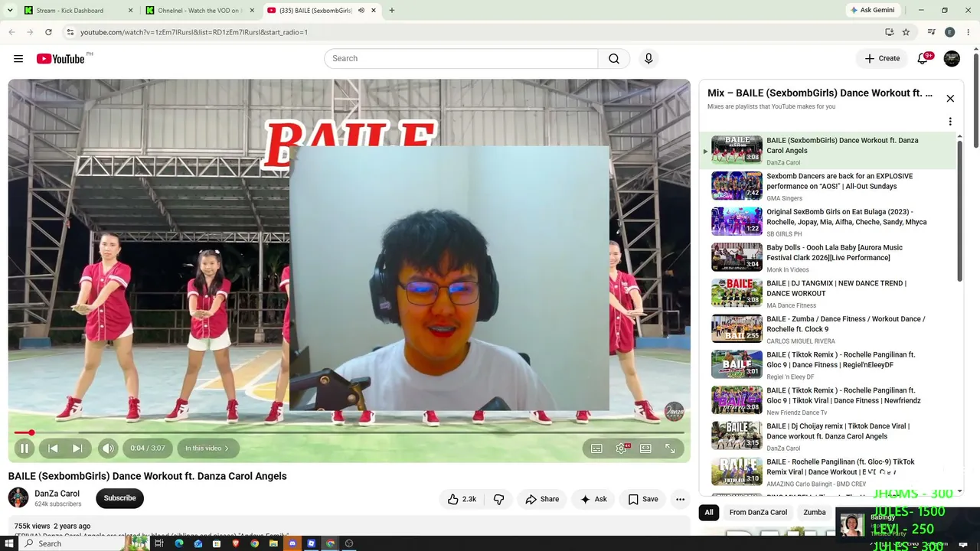Open Chrome's three-dot menu

969,32
